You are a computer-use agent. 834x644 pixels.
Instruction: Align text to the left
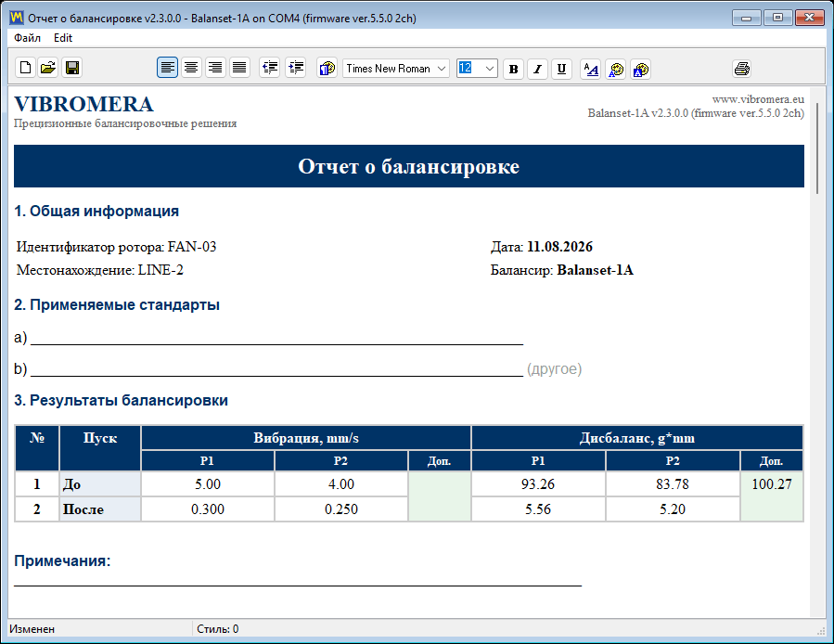click(x=168, y=68)
